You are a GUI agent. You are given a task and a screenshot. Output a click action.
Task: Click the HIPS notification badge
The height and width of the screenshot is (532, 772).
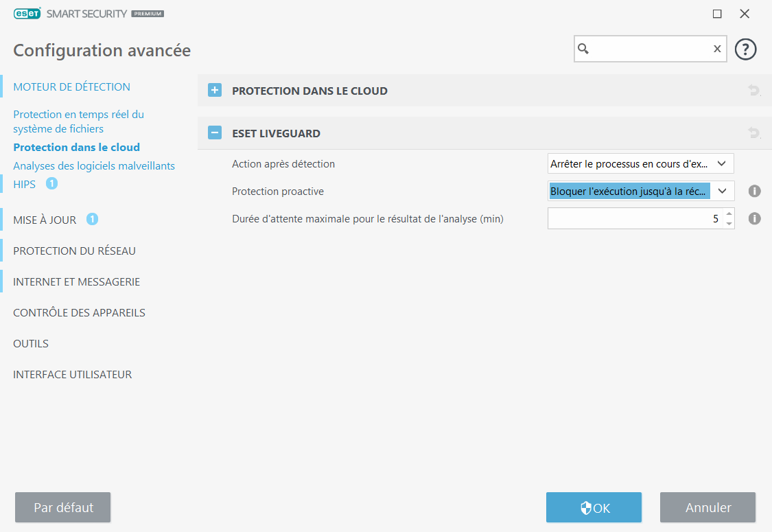(x=51, y=183)
